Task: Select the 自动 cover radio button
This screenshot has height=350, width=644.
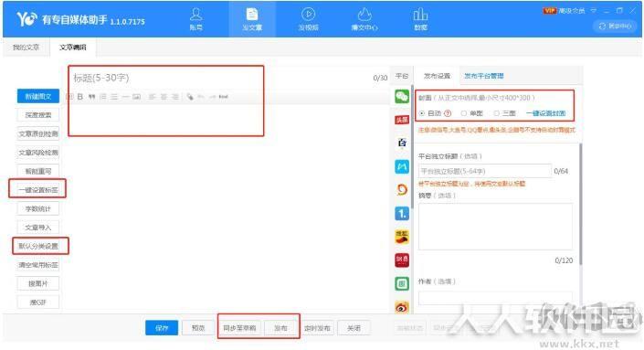Action: pyautogui.click(x=422, y=113)
